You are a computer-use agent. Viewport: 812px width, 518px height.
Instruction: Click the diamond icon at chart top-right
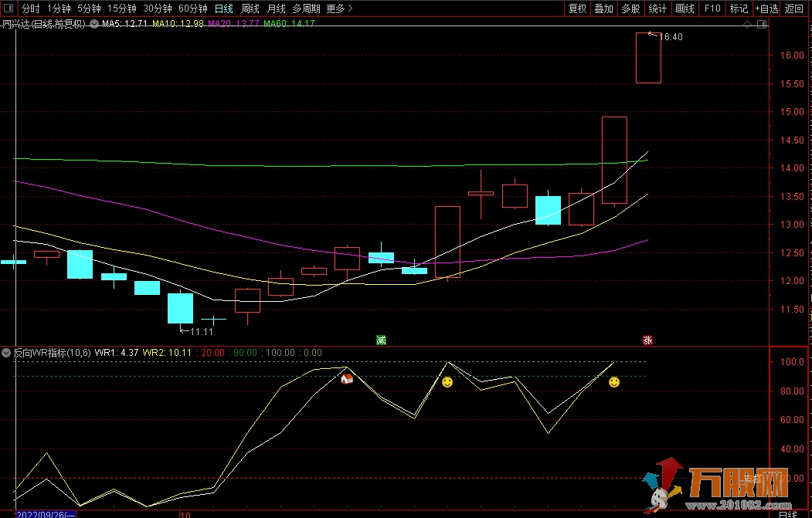click(747, 25)
